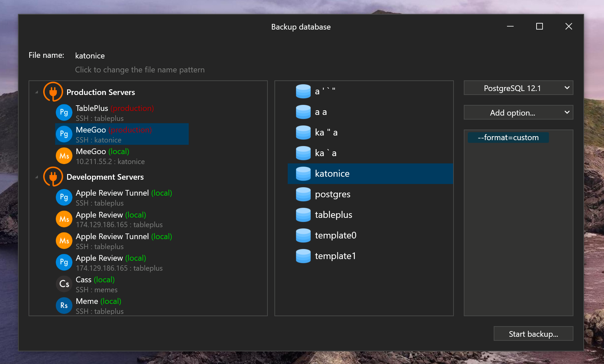Click the katonice file name field
The width and height of the screenshot is (604, 364).
point(90,56)
